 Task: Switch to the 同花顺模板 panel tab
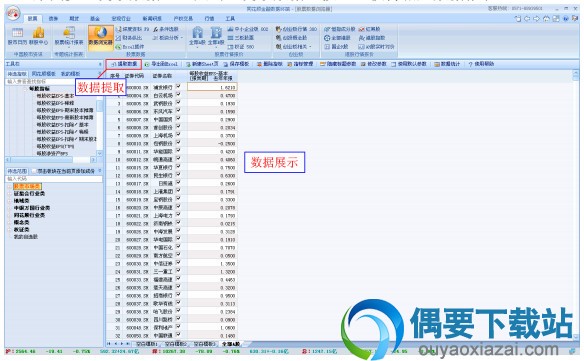(x=44, y=74)
